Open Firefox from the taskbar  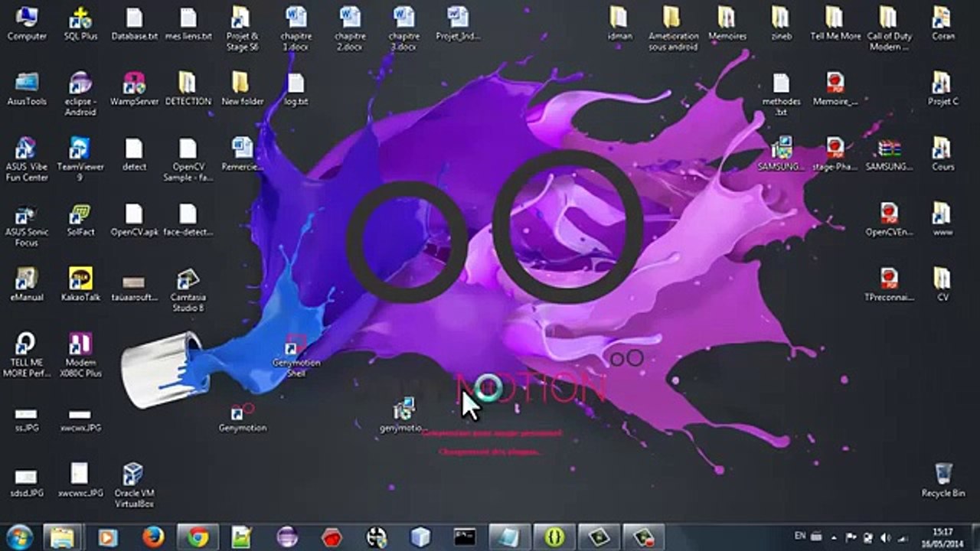[153, 537]
